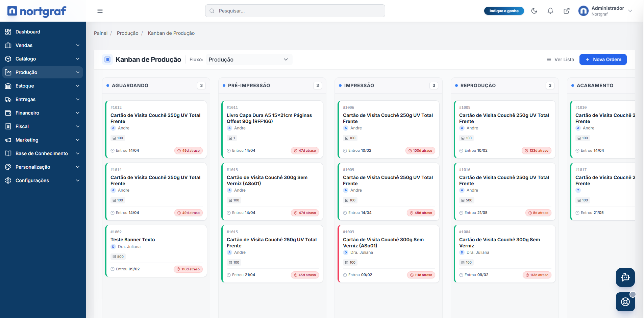This screenshot has width=644, height=318.
Task: Open the Administrador user avatar
Action: pyautogui.click(x=584, y=11)
